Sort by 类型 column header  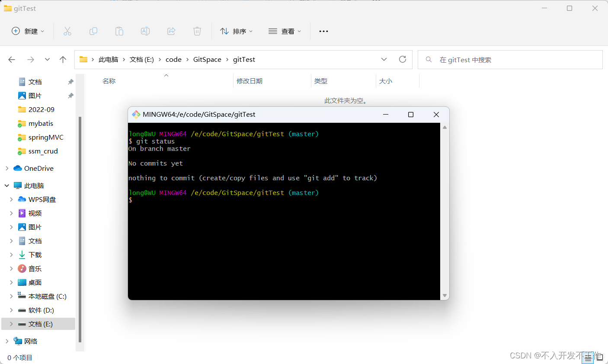pos(321,81)
